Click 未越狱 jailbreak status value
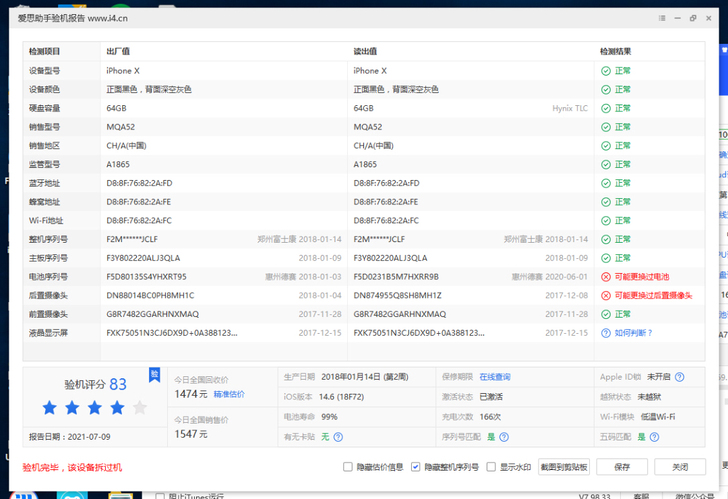Image resolution: width=728 pixels, height=499 pixels. (649, 397)
